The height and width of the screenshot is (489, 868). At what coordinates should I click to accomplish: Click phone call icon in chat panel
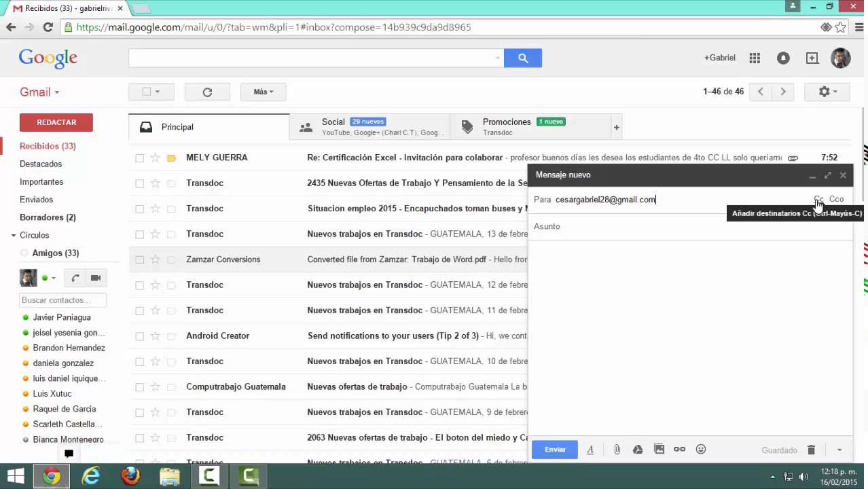75,278
